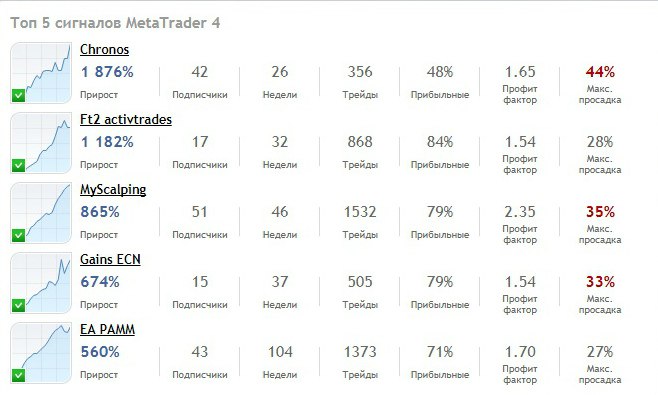Click the green checkmark on Ft2 activtrades chart

18,166
